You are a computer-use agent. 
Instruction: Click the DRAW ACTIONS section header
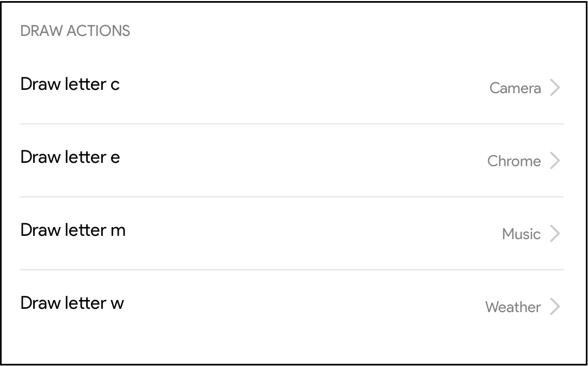[75, 31]
